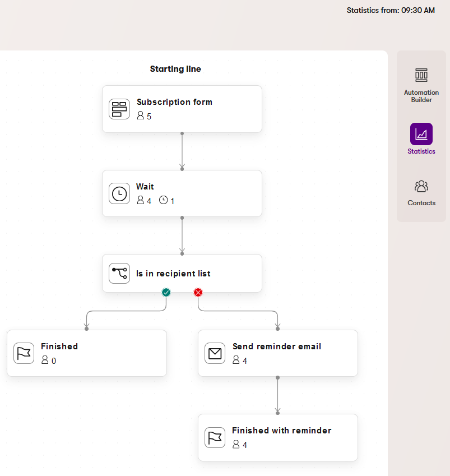Click the count 4 in Finished with reminder

(x=245, y=445)
